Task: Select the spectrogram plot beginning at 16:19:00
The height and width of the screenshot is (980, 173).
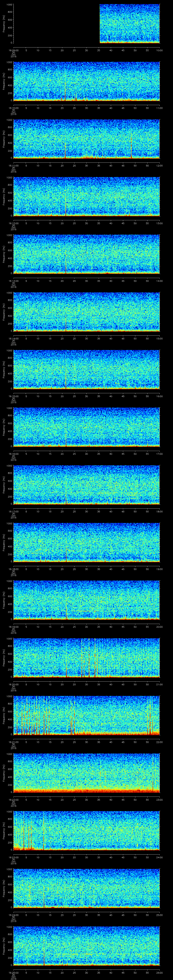Action: coord(86,600)
